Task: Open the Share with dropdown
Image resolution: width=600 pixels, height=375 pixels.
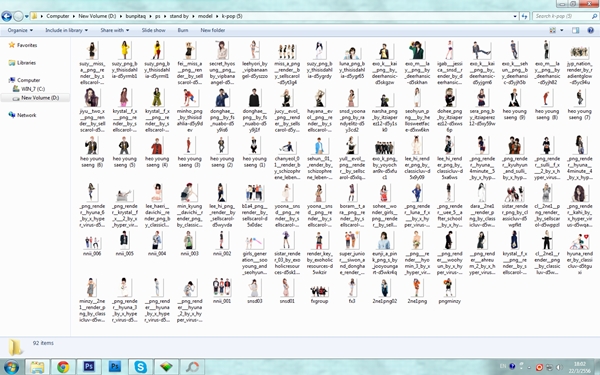Action: pyautogui.click(x=114, y=30)
